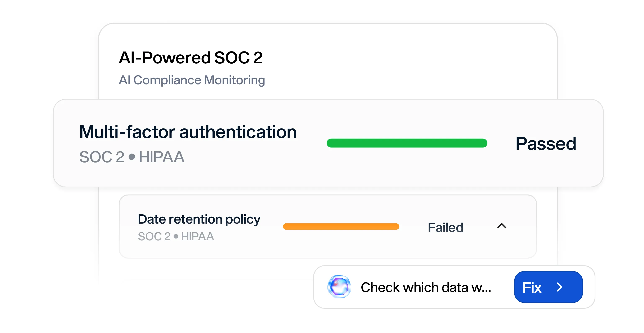Open the Multi-factor authentication control
Viewport: 644px width, 333px height.
tap(188, 132)
